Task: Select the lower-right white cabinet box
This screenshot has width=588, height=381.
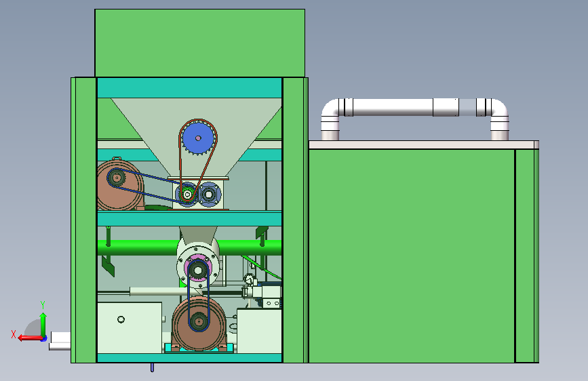Action: click(259, 331)
